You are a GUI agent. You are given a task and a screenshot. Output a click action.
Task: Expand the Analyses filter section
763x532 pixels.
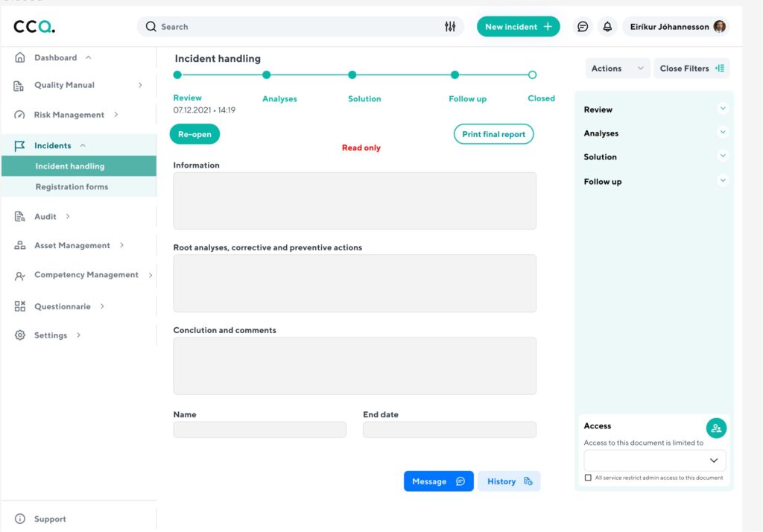tap(722, 133)
